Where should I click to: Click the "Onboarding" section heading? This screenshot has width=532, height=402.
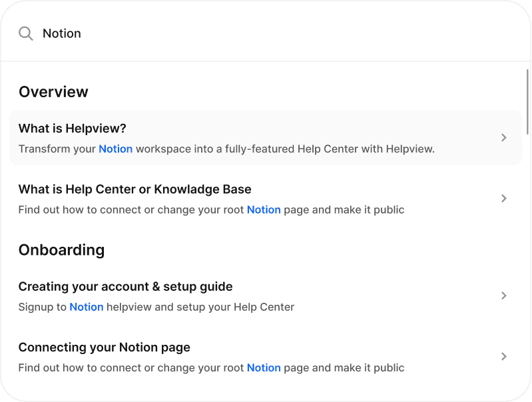61,250
